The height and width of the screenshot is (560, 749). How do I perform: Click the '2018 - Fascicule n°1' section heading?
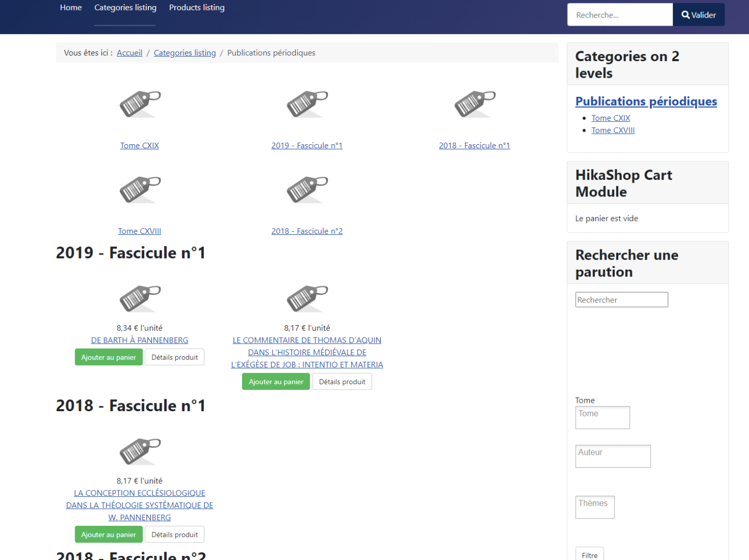[131, 406]
